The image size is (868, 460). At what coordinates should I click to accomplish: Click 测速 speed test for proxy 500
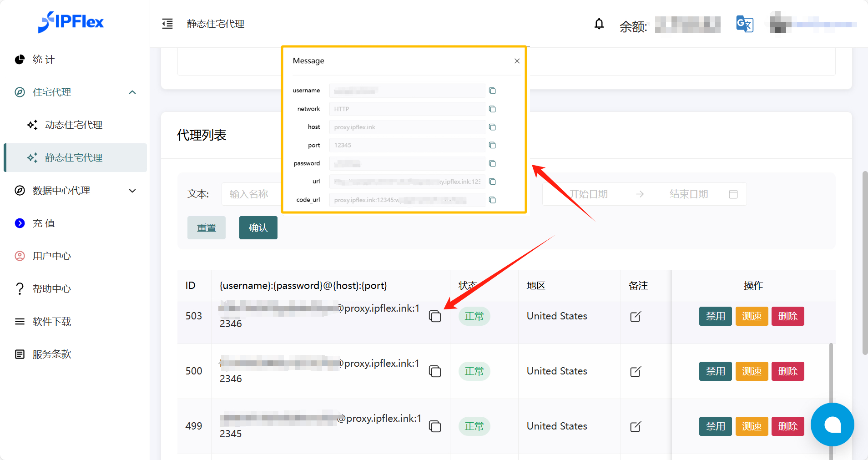[x=752, y=371]
